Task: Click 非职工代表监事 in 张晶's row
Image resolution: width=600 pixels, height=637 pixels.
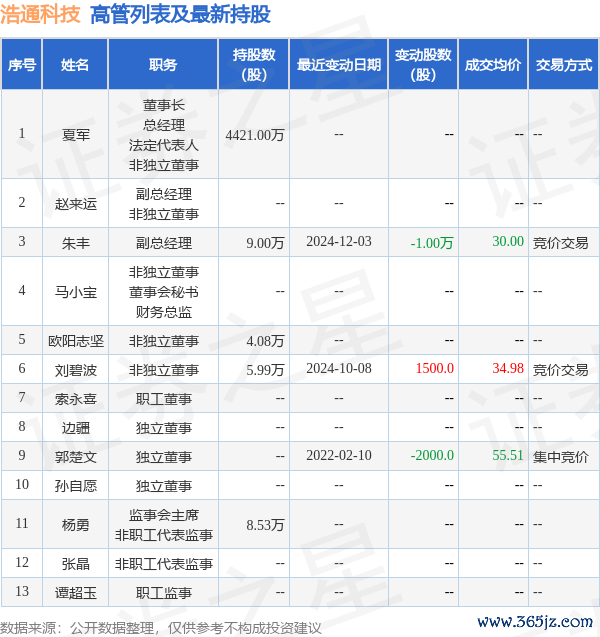Action: (164, 564)
